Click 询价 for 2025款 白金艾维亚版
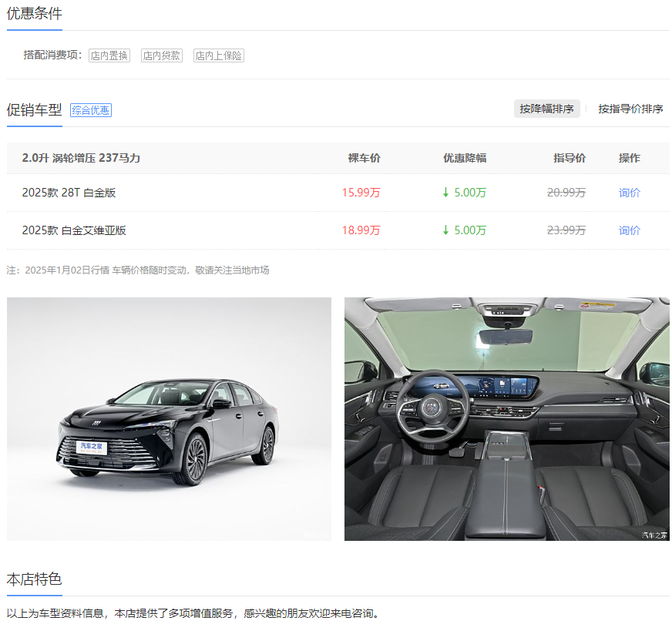The image size is (672, 631). pos(629,230)
